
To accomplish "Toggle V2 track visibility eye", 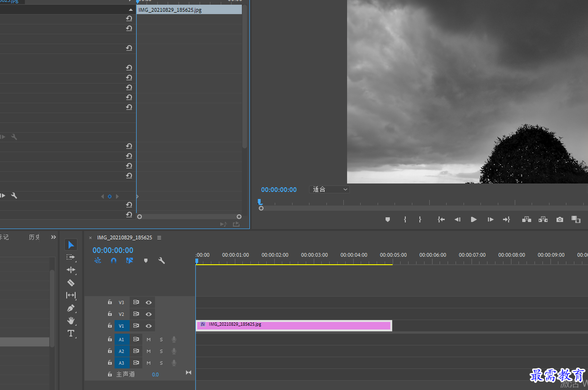I will click(148, 314).
